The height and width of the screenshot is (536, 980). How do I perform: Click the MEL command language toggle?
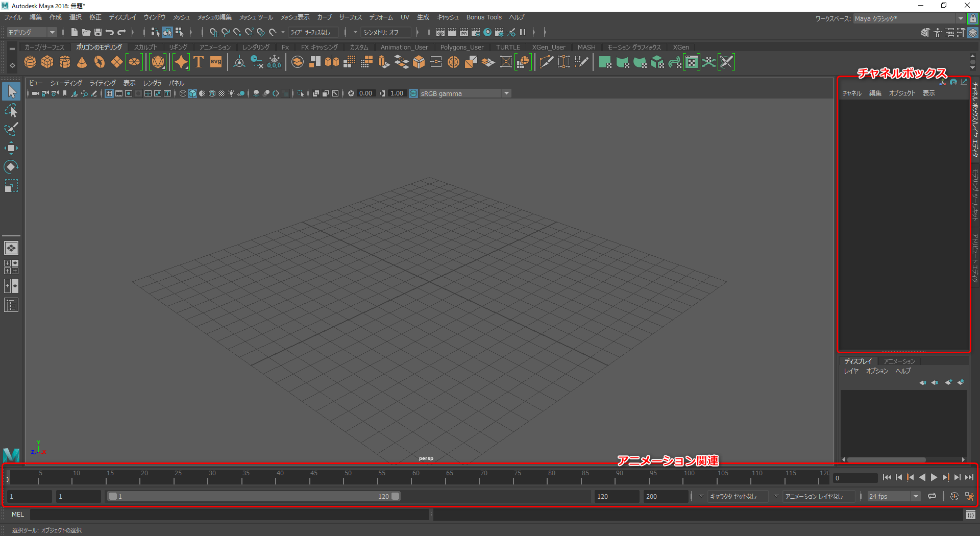point(18,515)
